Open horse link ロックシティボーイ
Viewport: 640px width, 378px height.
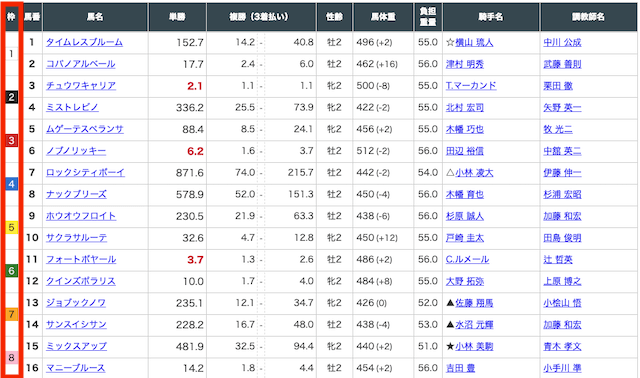click(x=85, y=173)
